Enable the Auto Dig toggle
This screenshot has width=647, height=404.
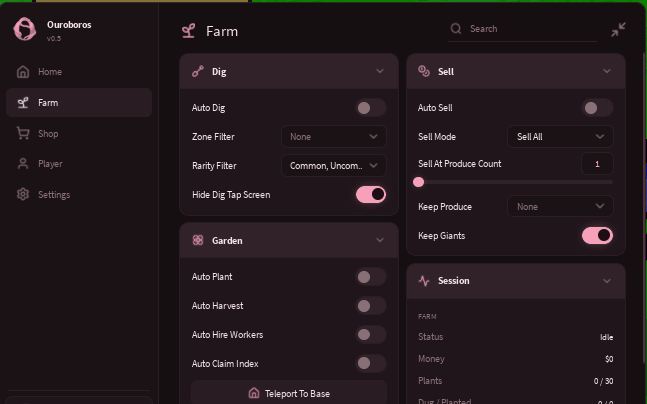(x=371, y=108)
